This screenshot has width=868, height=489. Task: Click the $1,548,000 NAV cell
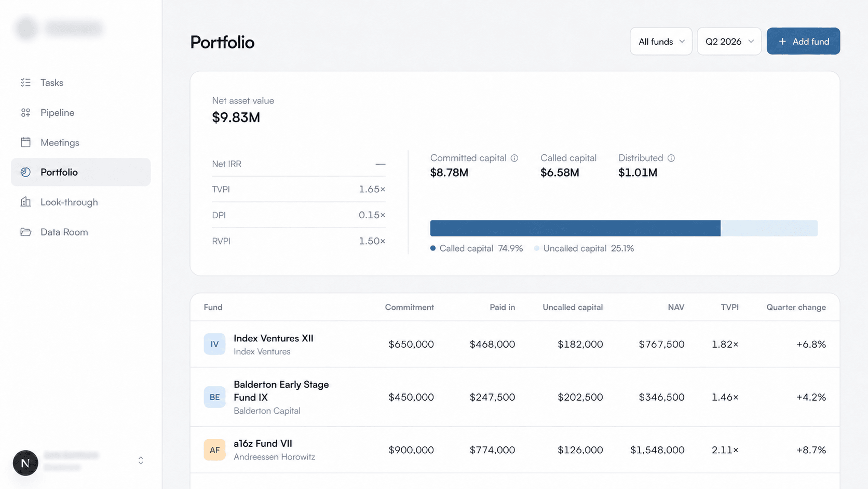(x=657, y=450)
